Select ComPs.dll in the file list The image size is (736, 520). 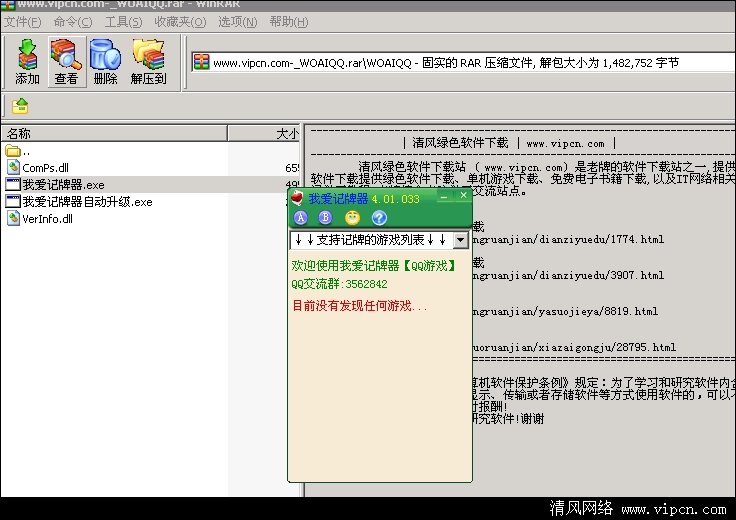click(x=45, y=167)
